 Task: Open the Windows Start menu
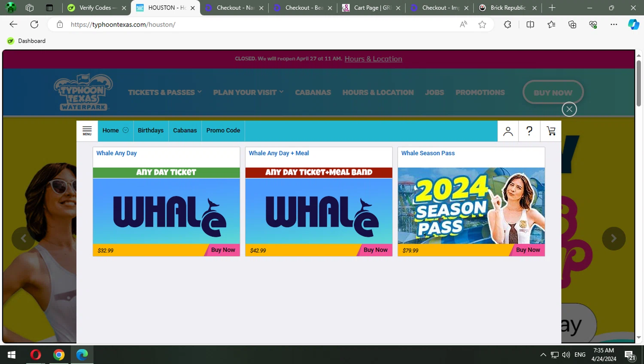(x=12, y=355)
